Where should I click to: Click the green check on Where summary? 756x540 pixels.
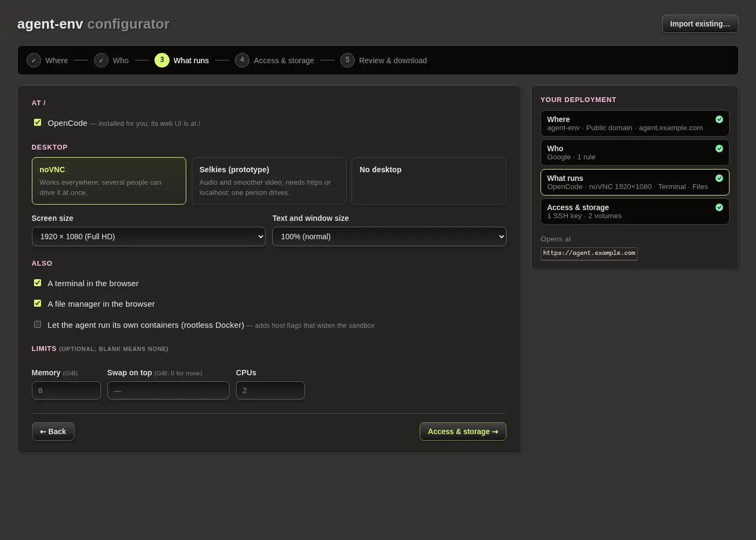(x=719, y=119)
